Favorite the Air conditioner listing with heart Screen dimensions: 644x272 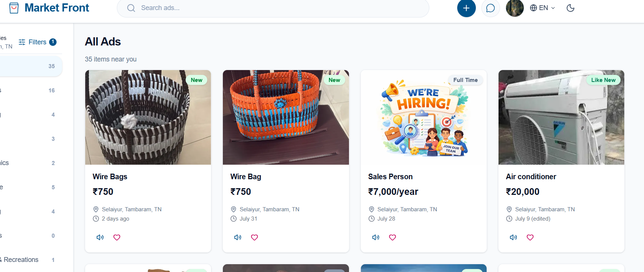point(530,237)
